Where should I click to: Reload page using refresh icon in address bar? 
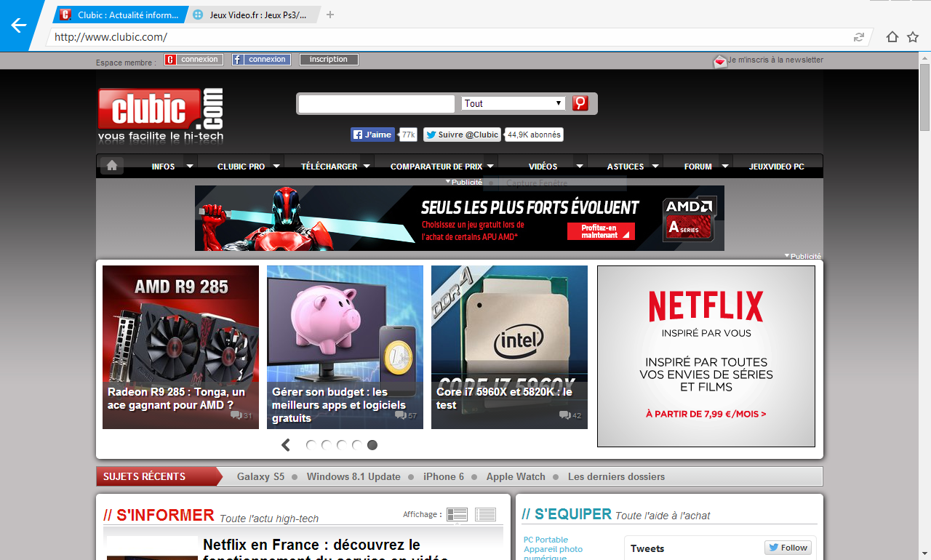click(x=859, y=37)
